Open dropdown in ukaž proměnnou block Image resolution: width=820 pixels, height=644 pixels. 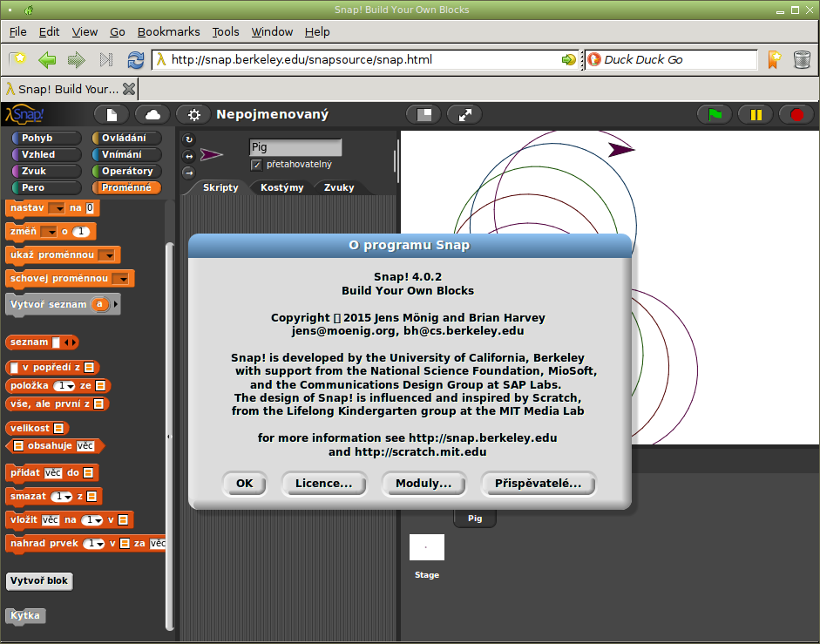tap(106, 255)
